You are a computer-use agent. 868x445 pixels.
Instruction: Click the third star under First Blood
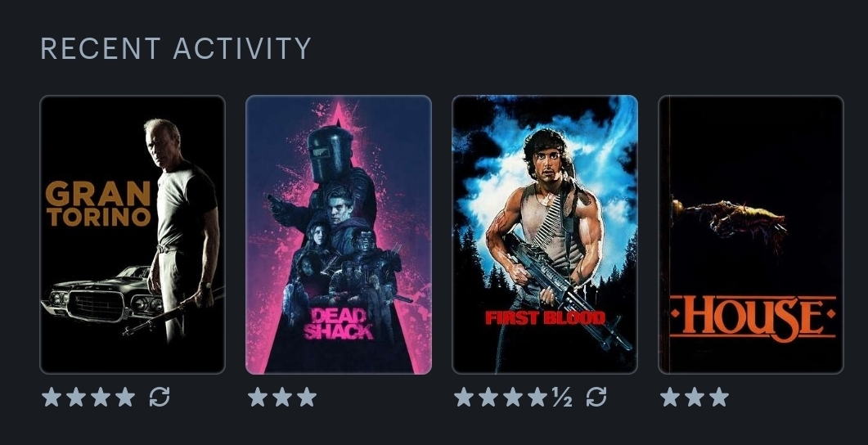coord(513,397)
